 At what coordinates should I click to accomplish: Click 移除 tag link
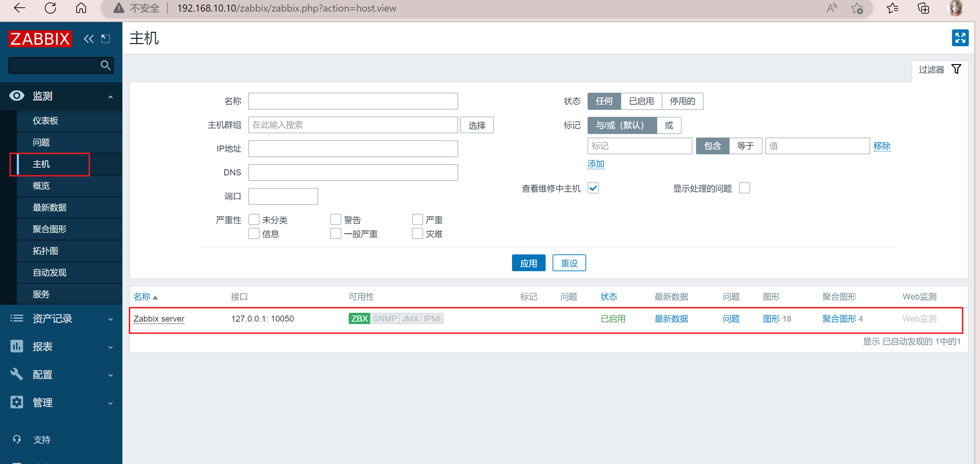coord(882,146)
